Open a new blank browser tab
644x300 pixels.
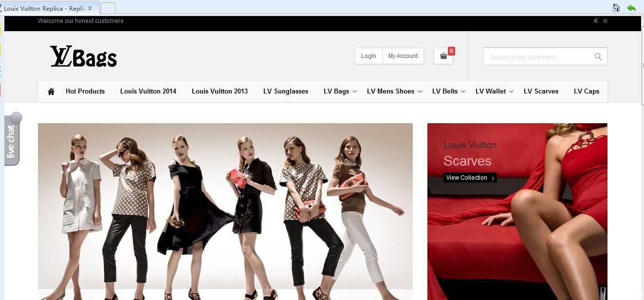[x=108, y=8]
